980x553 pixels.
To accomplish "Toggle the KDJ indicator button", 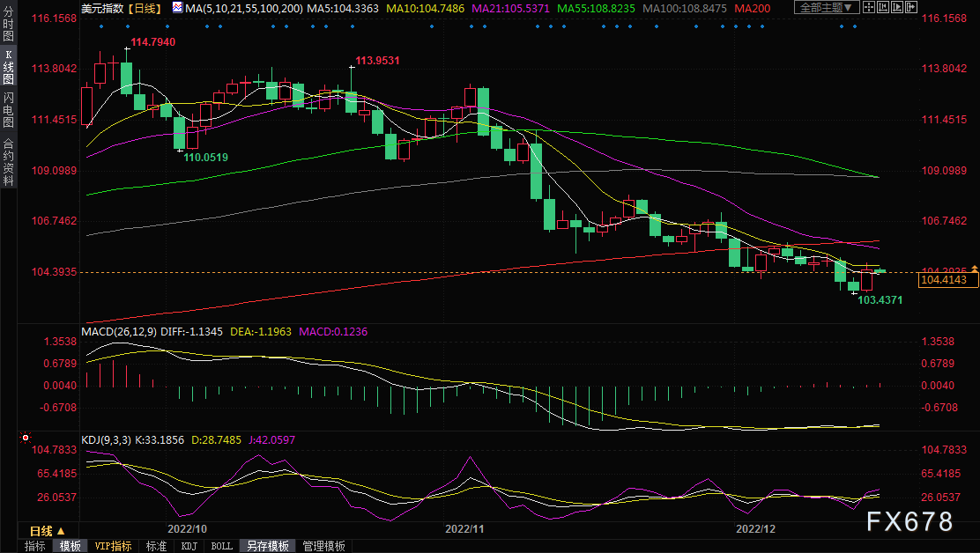I will tap(189, 546).
